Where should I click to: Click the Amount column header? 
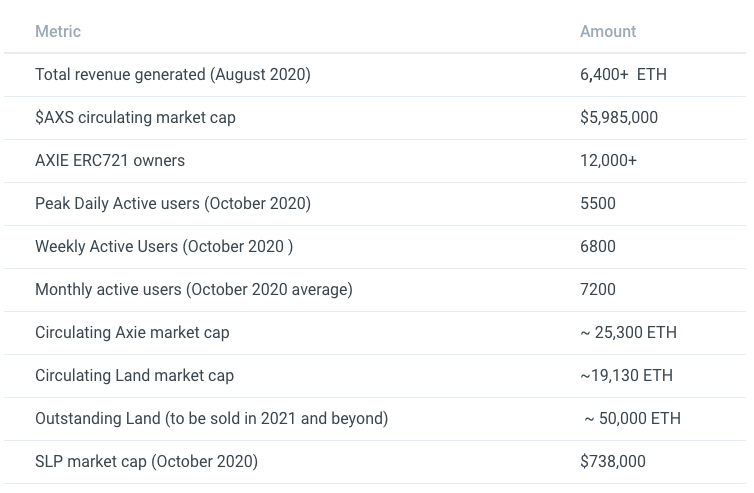pyautogui.click(x=608, y=32)
